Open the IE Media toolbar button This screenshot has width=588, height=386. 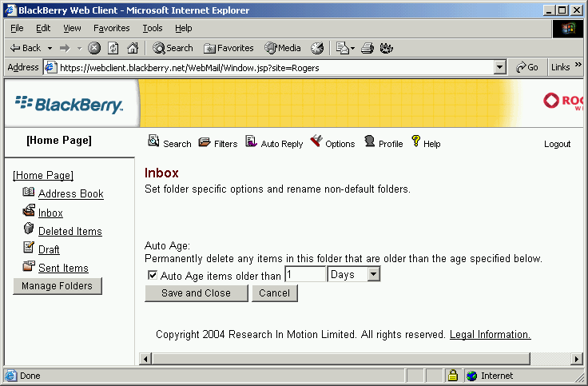(283, 48)
